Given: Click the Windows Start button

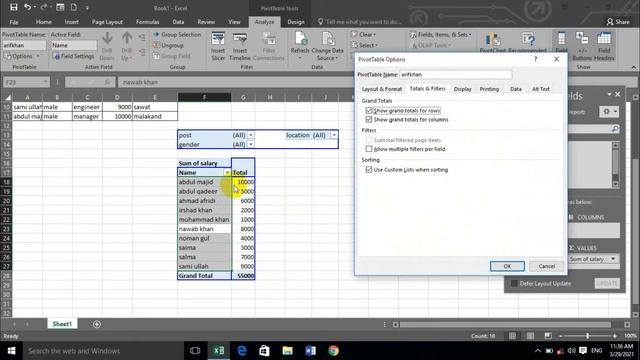Looking at the screenshot, I should [x=11, y=351].
